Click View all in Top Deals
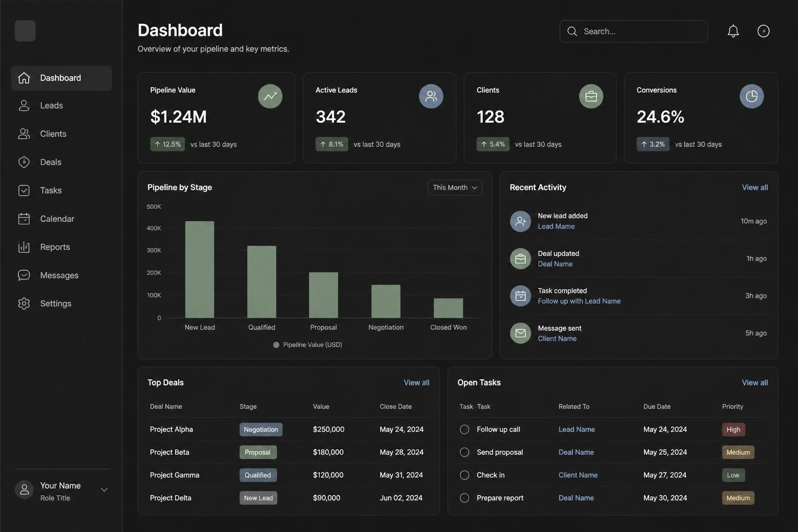This screenshot has height=532, width=798. 416,383
